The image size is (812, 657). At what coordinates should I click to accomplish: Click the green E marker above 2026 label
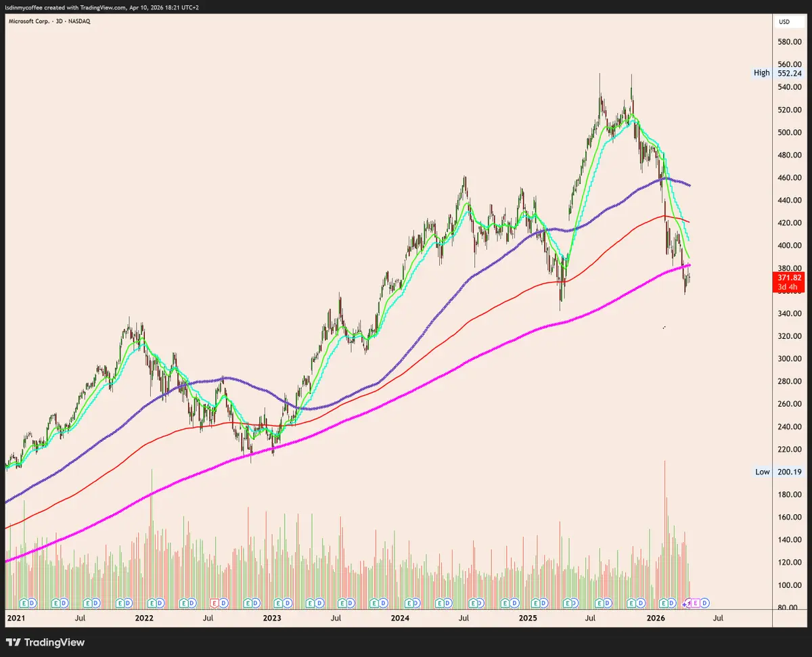click(664, 603)
